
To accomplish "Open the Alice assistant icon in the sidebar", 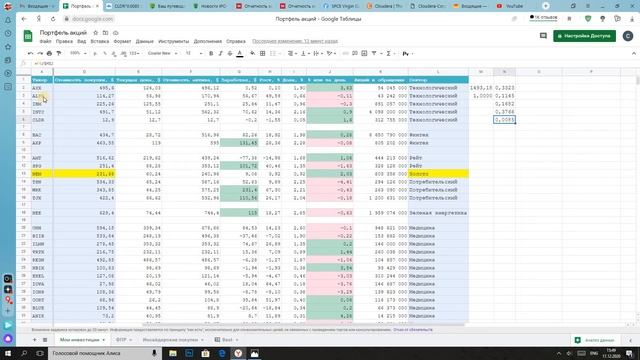I will pyautogui.click(x=8, y=338).
